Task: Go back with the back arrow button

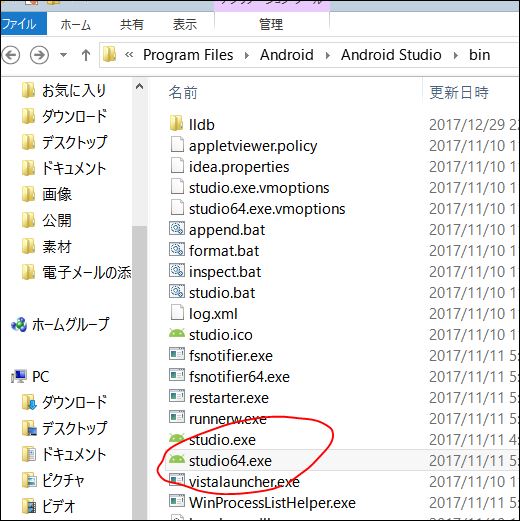Action: coord(11,55)
